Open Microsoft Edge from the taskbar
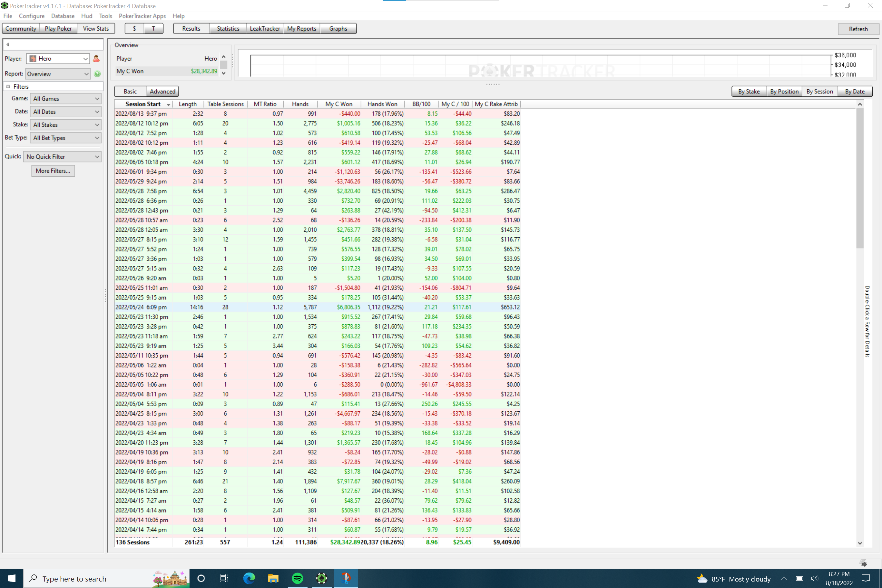The image size is (882, 588). coord(249,578)
